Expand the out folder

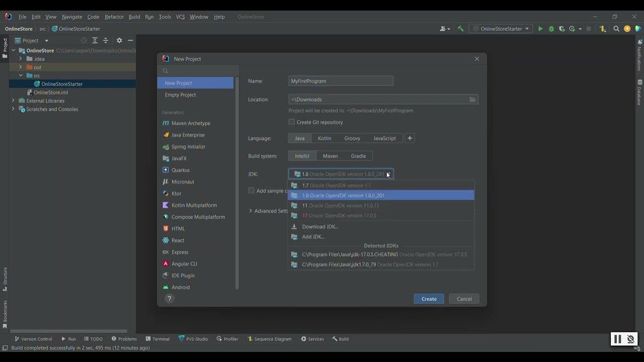pos(21,67)
